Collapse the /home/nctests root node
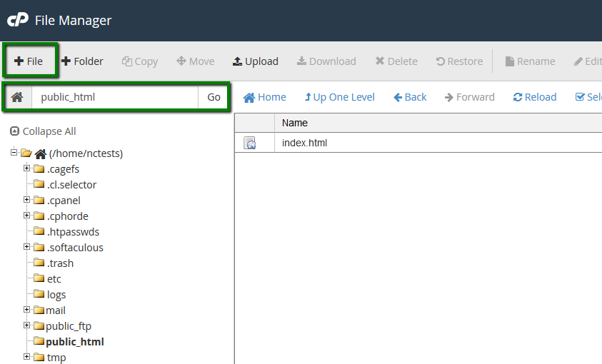The height and width of the screenshot is (364, 602). click(x=14, y=153)
